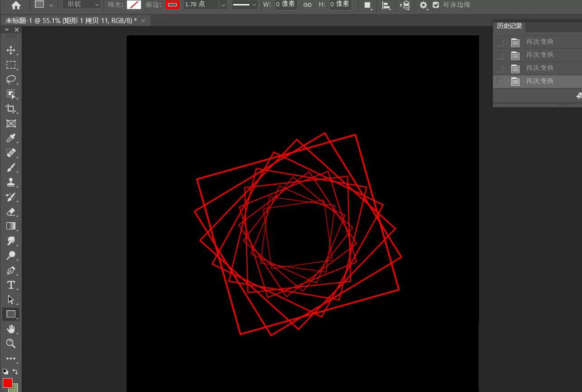Select the Rectangular Marquee tool
The image size is (582, 392).
[x=11, y=65]
